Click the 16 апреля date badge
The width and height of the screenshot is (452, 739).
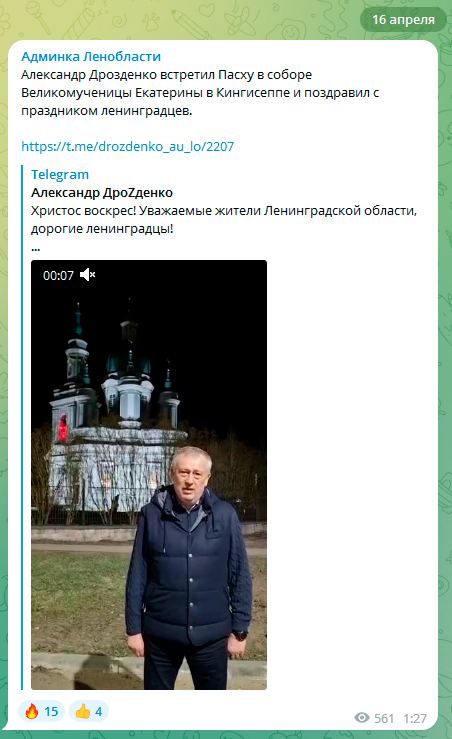[403, 20]
